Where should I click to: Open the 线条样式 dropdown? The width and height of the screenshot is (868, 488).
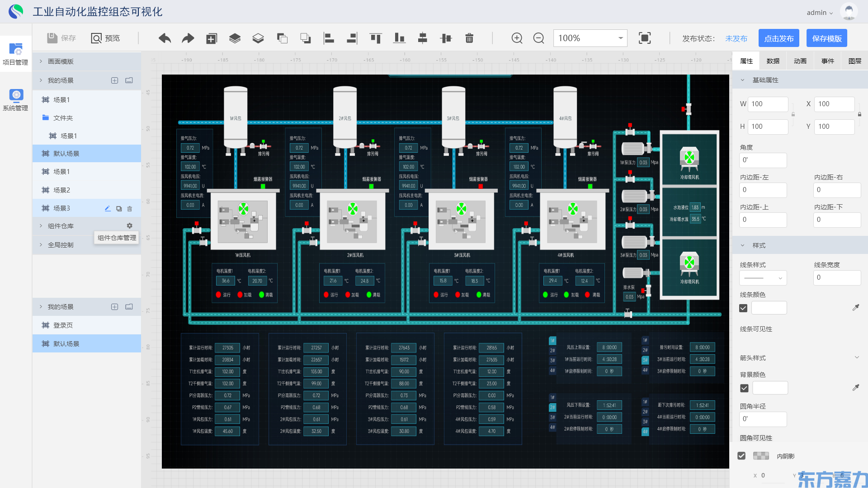tap(763, 278)
